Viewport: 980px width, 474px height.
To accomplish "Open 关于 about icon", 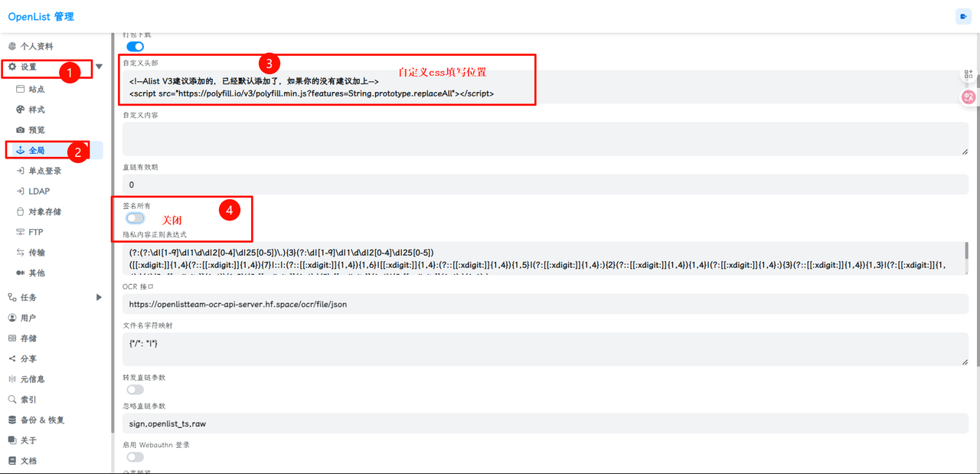I will pyautogui.click(x=12, y=440).
